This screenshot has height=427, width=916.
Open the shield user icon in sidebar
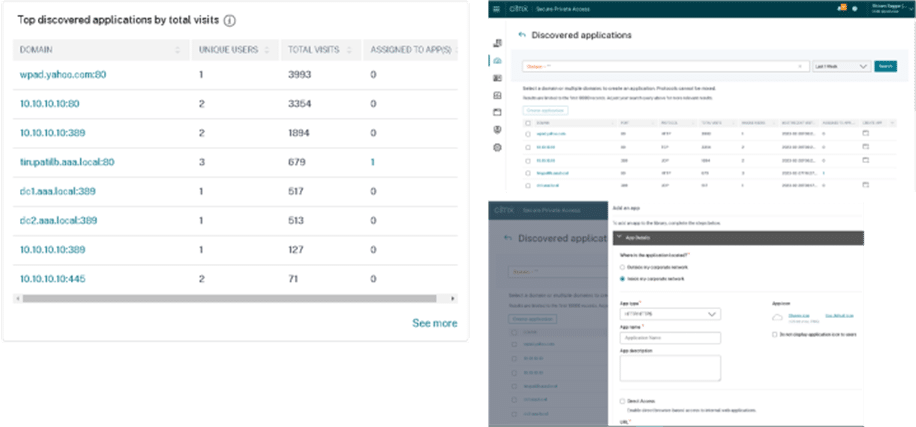[497, 130]
